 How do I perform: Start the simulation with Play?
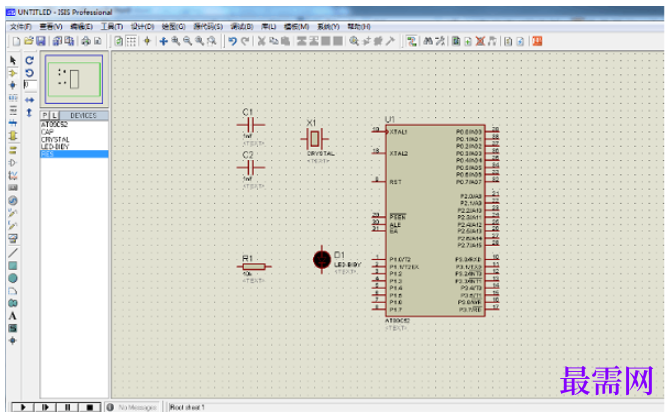click(23, 407)
